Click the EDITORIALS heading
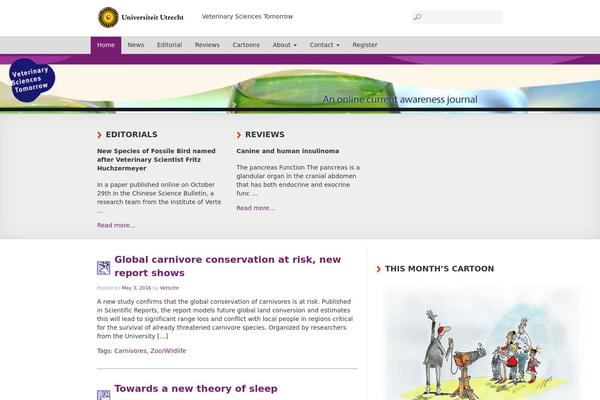This screenshot has height=400, width=600. tap(132, 135)
